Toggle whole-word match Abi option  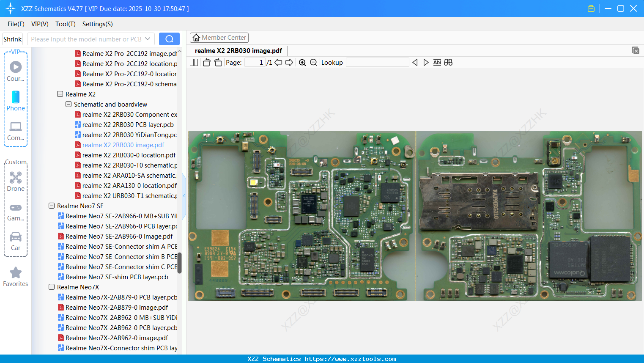tap(437, 63)
